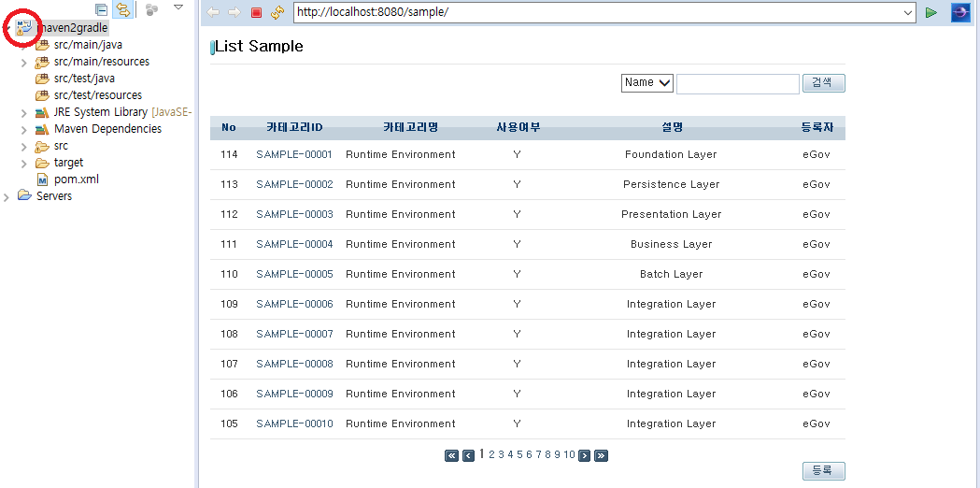
Task: Click the browser Stop loading red icon
Action: click(x=256, y=13)
